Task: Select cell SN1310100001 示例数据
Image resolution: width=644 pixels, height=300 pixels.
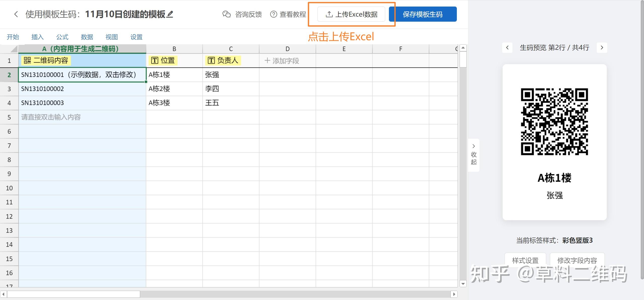Action: tap(82, 74)
